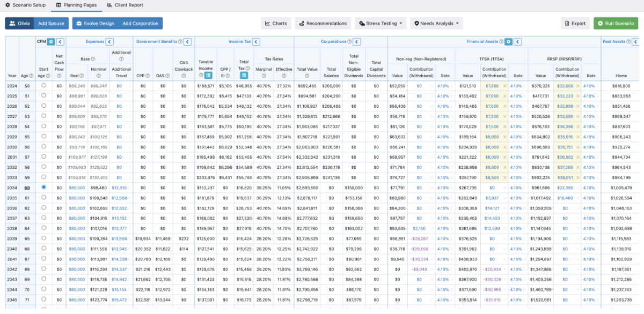644x314 pixels.
Task: Open Financial Assets settings gear icon
Action: click(509, 41)
